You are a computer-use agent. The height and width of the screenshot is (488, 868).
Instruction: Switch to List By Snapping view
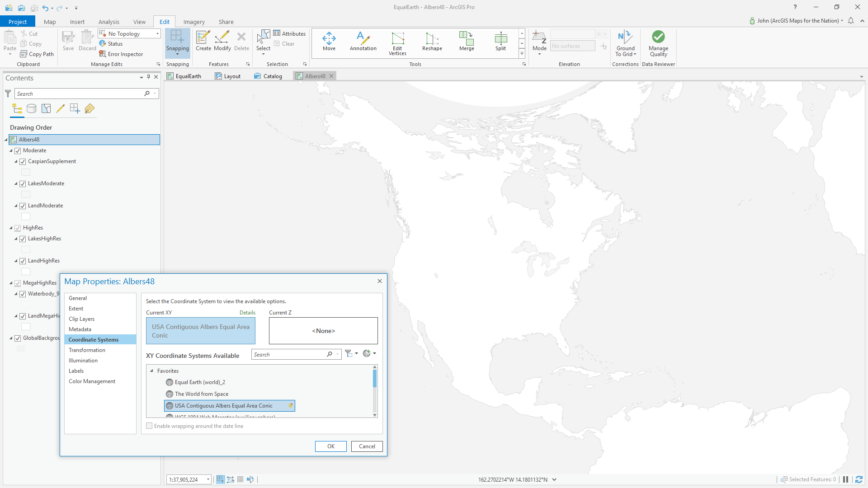(x=75, y=108)
